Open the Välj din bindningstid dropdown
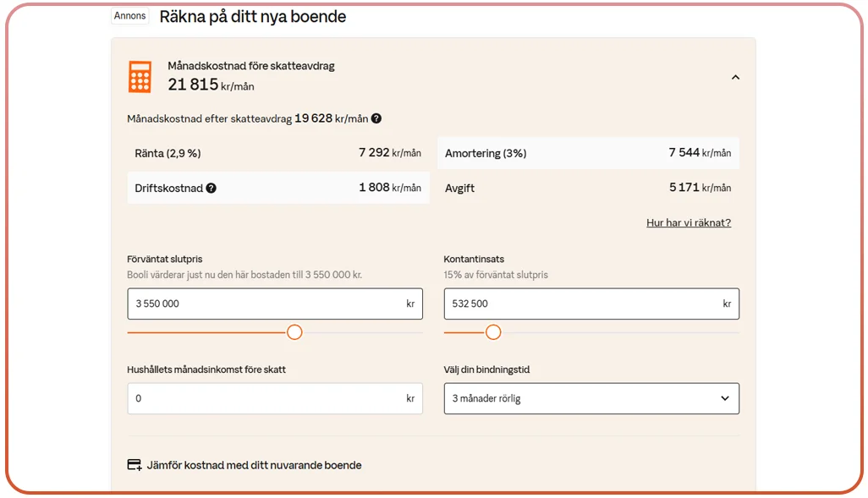 pyautogui.click(x=591, y=397)
